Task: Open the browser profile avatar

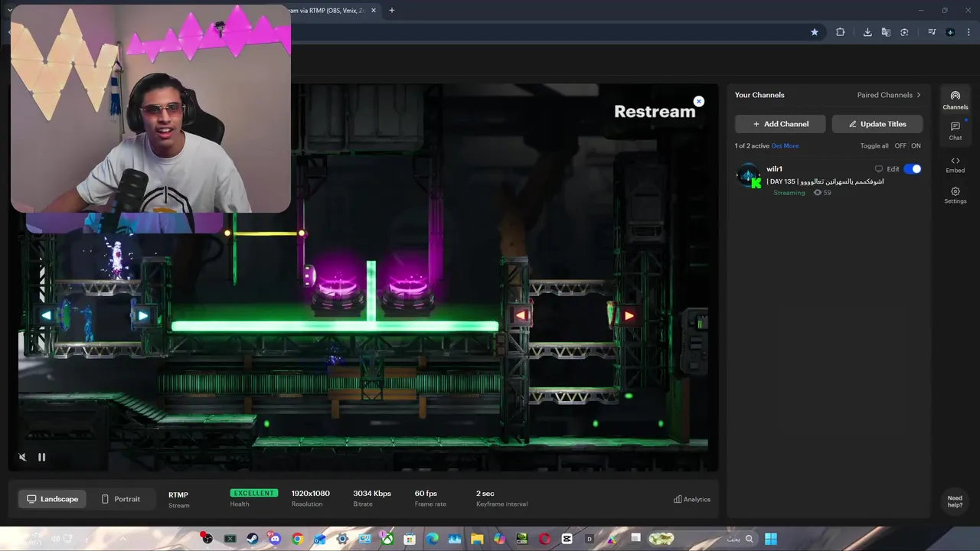Action: coord(950,32)
